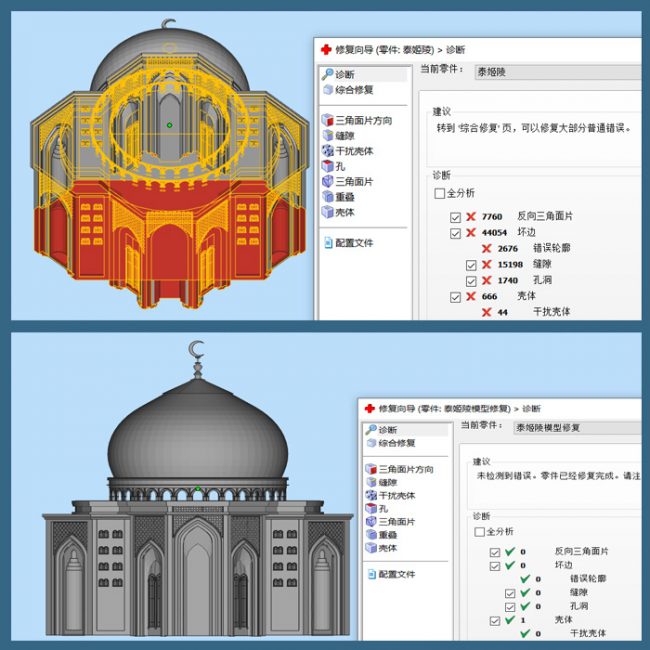Open 配置文件 in the upper wizard sidebar
This screenshot has height=650, width=650.
point(354,242)
